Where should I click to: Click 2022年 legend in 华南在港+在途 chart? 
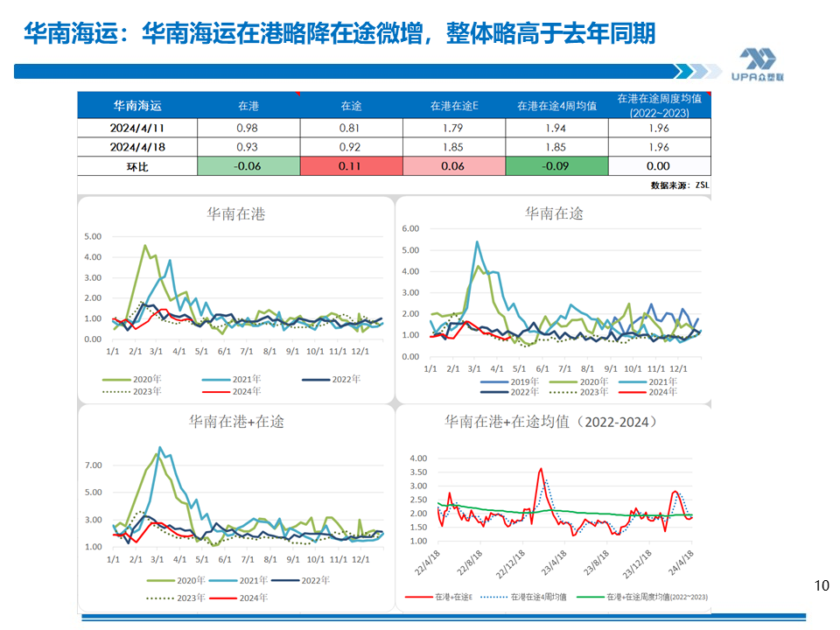click(300, 580)
